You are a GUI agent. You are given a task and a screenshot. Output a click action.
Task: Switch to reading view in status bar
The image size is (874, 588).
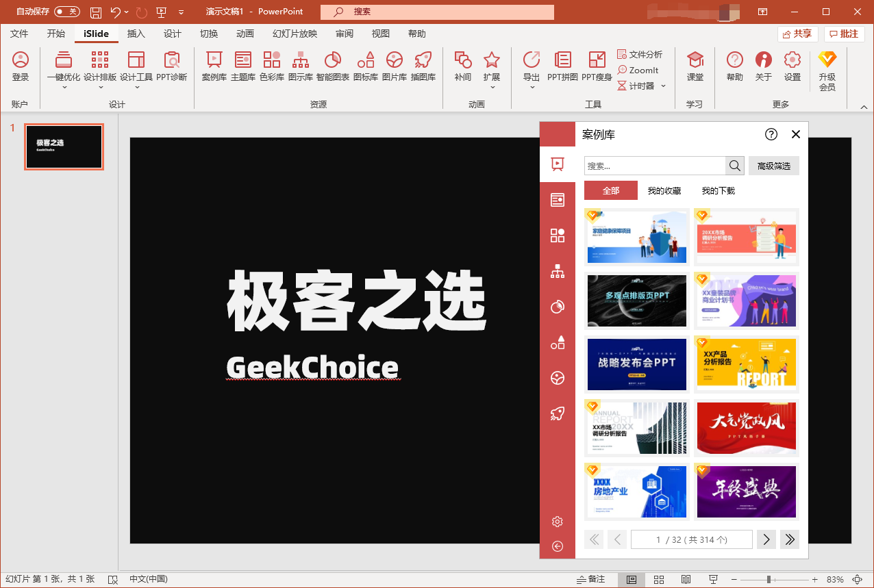tap(686, 580)
